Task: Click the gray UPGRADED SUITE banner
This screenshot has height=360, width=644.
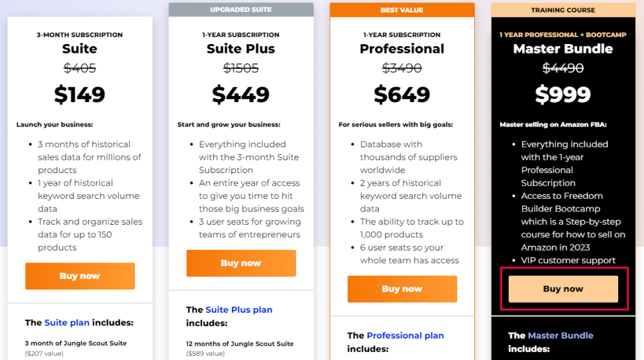Action: [241, 9]
